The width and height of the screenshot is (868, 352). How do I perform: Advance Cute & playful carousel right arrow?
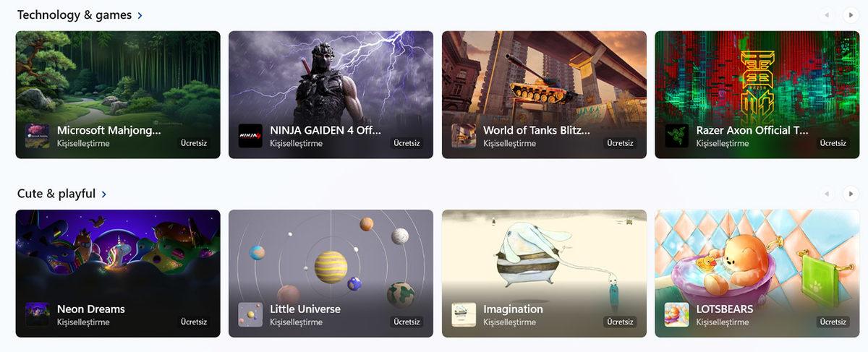pyautogui.click(x=851, y=193)
